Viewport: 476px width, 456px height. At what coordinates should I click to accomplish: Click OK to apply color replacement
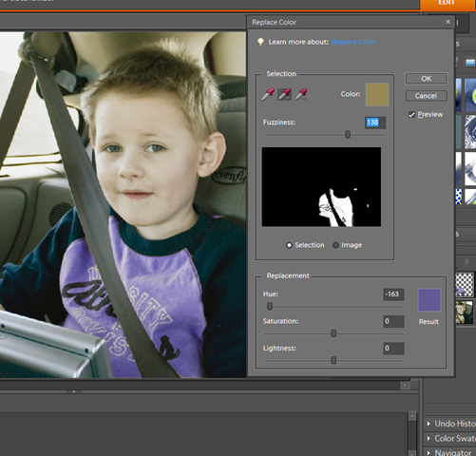(427, 79)
